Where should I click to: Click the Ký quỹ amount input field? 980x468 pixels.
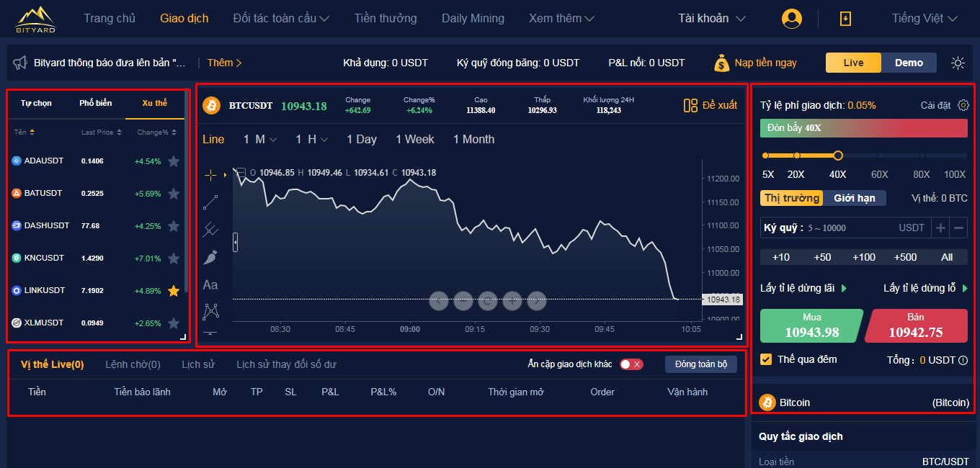845,228
